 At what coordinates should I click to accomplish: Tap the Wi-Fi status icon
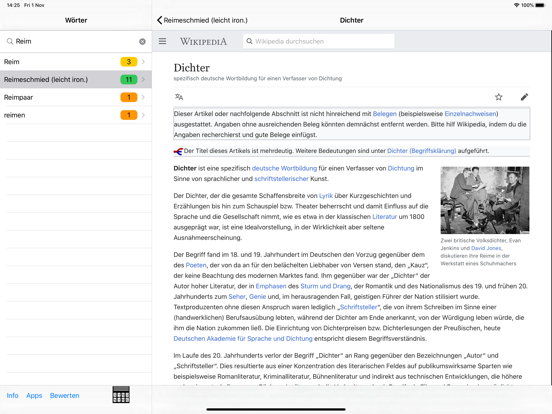point(516,5)
